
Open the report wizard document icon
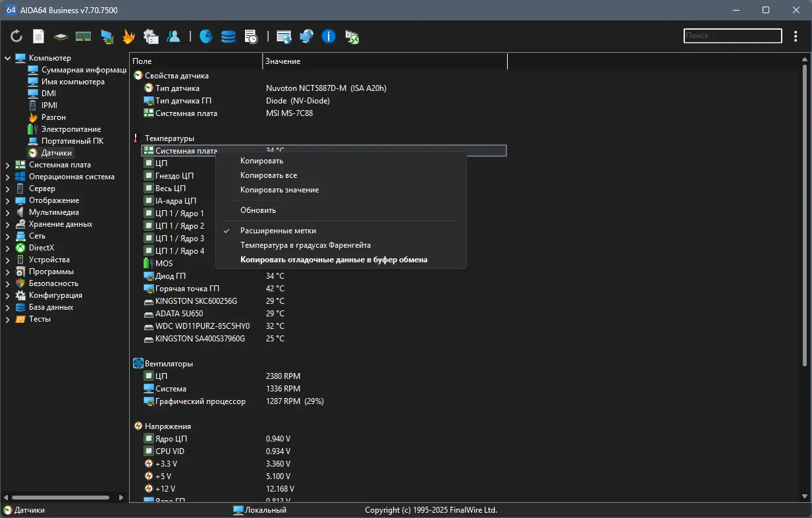point(38,36)
